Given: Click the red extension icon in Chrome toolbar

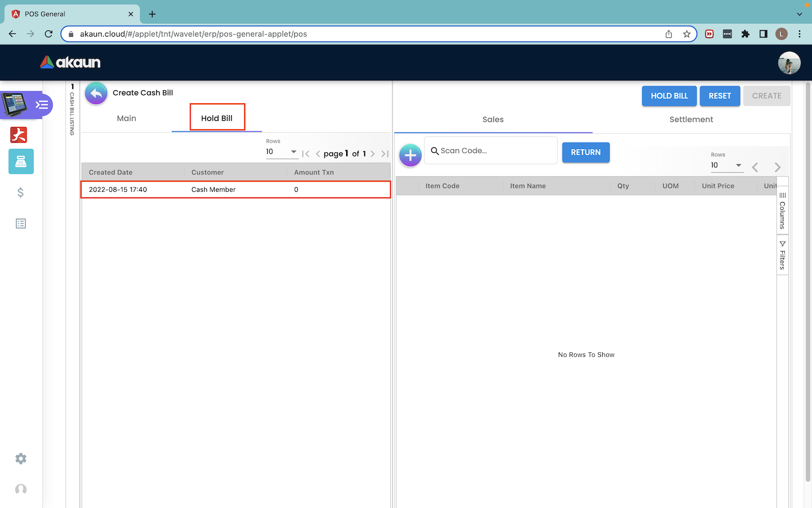Looking at the screenshot, I should click(709, 34).
